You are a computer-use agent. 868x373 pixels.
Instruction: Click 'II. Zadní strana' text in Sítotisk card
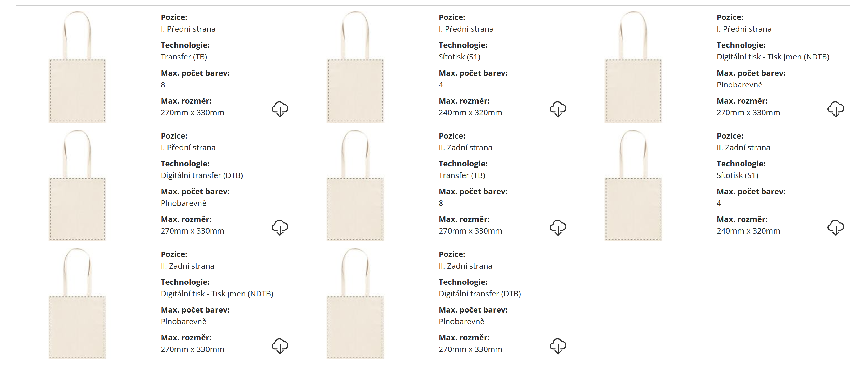(743, 148)
